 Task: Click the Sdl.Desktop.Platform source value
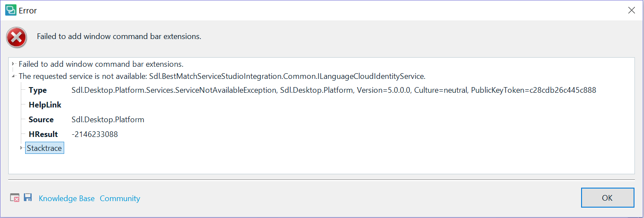pyautogui.click(x=108, y=120)
